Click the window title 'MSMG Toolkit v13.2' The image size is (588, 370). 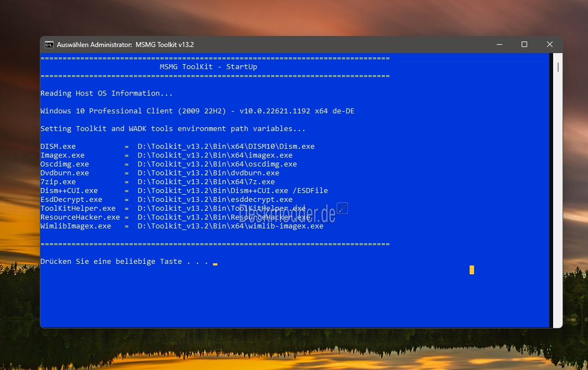pos(165,45)
